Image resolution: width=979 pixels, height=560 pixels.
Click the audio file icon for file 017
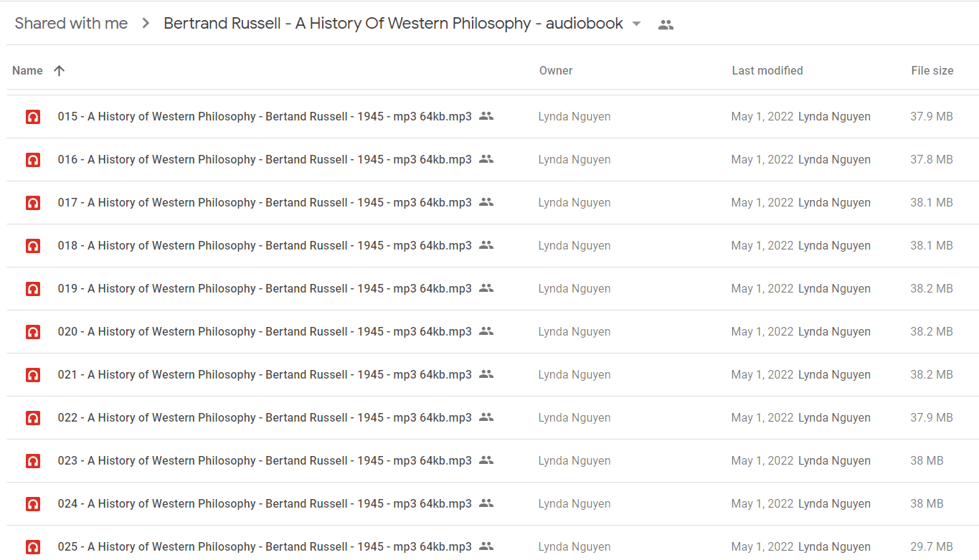coord(33,203)
